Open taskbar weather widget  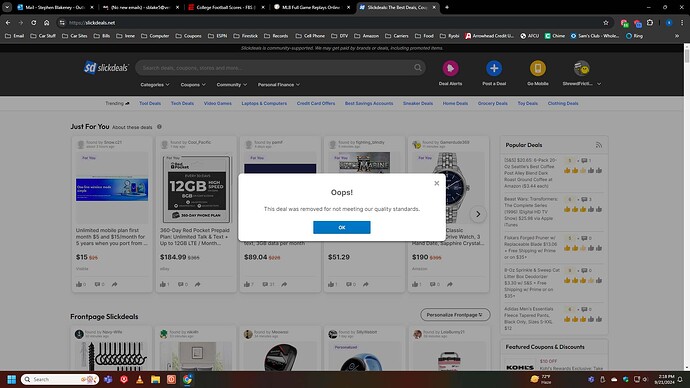[541, 379]
